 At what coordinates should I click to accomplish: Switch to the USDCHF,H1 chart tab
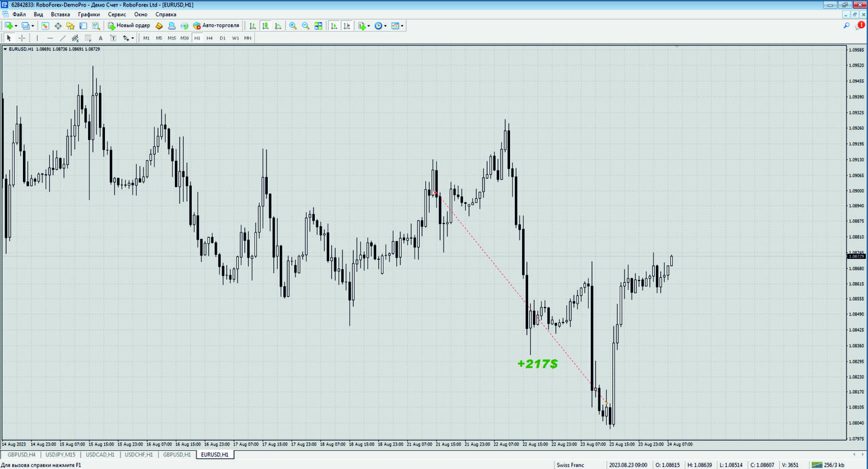coord(139,455)
